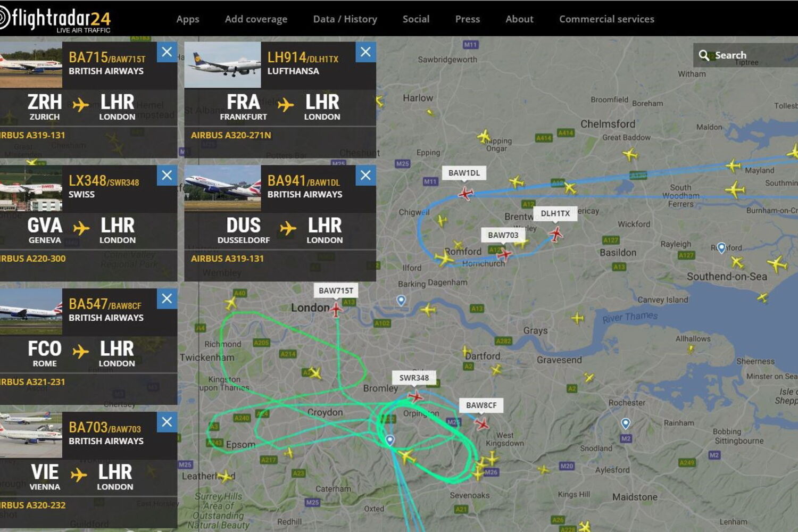Image resolution: width=798 pixels, height=532 pixels.
Task: Open the Data / History menu
Action: (345, 19)
